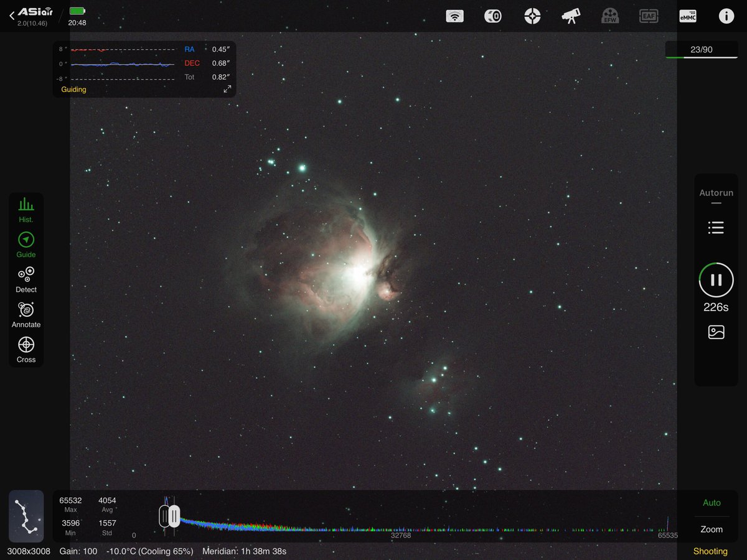Click the histogram black point handle
The image size is (747, 560).
click(x=164, y=516)
